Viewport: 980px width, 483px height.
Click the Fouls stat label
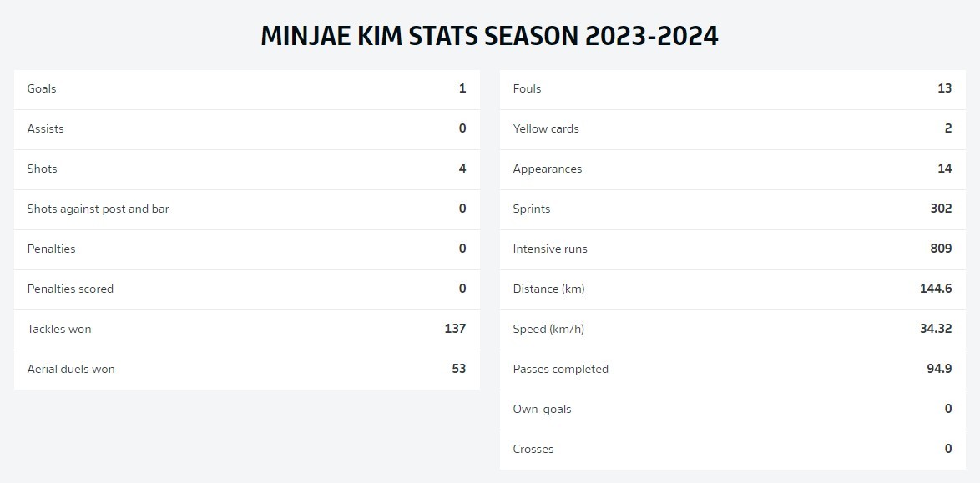(527, 88)
